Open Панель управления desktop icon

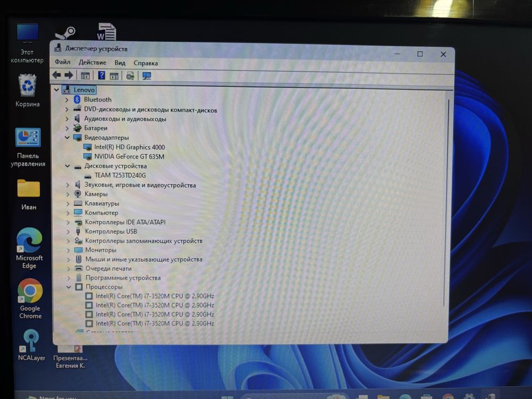coord(28,147)
